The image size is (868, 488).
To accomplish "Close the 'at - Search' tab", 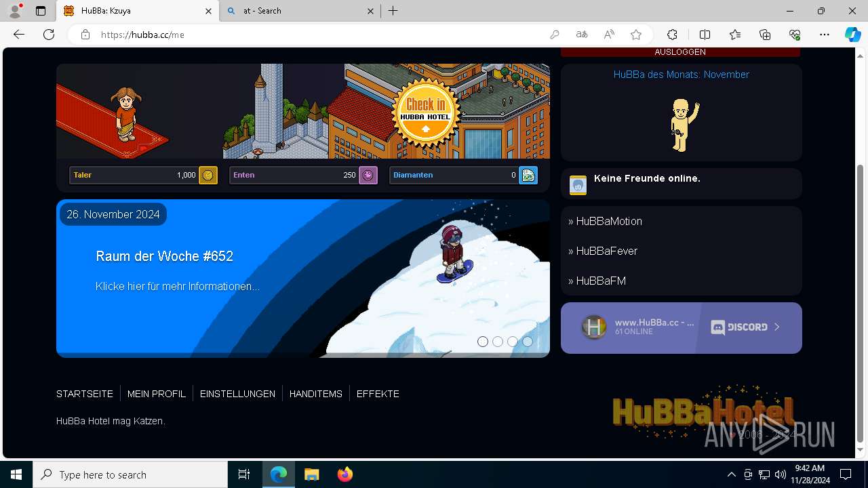I will click(370, 11).
